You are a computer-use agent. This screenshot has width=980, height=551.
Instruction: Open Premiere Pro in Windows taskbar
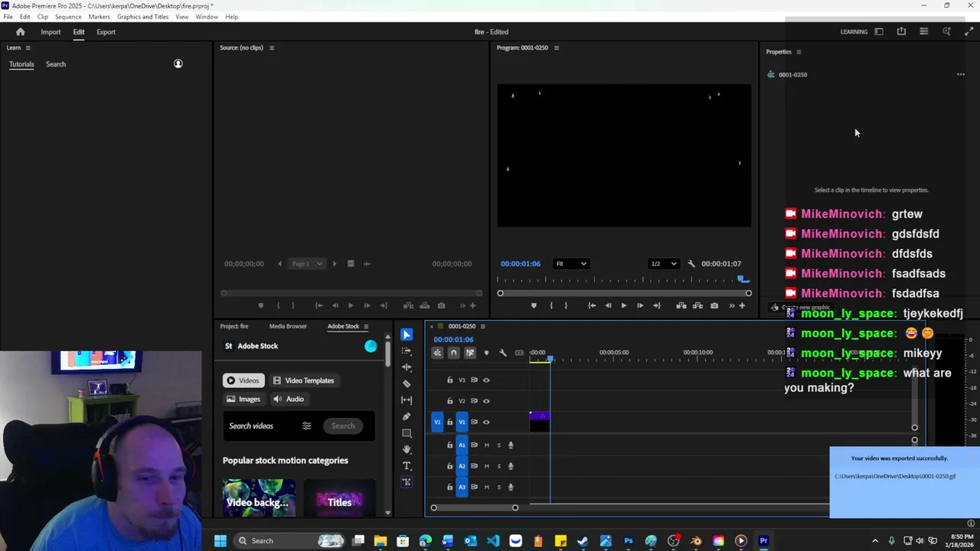[763, 541]
